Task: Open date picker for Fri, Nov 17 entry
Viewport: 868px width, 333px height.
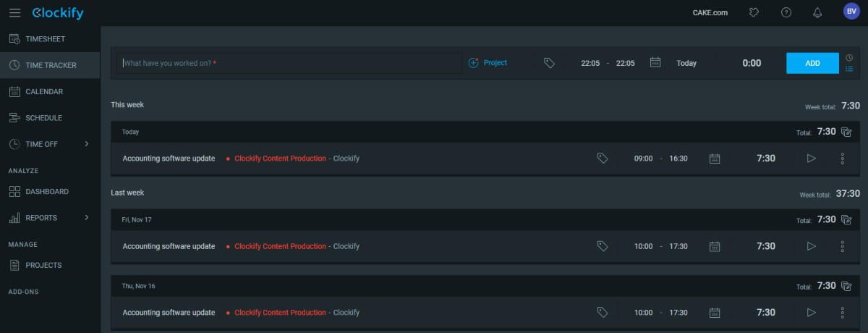Action: [x=715, y=246]
